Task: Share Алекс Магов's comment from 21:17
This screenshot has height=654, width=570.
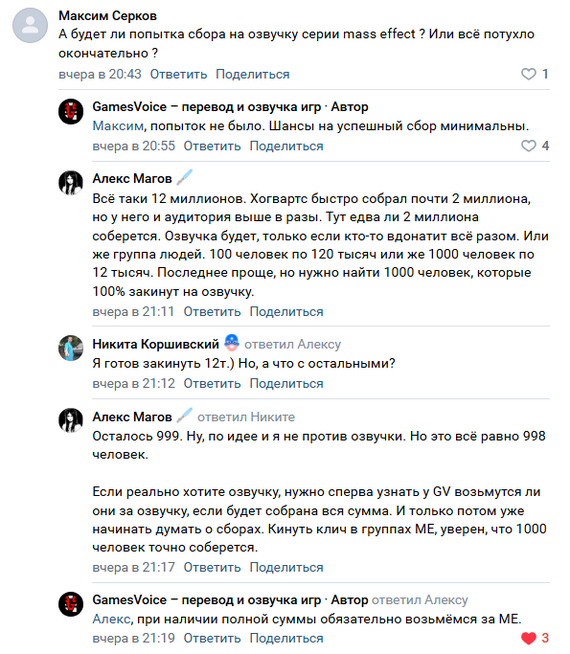Action: pyautogui.click(x=286, y=567)
